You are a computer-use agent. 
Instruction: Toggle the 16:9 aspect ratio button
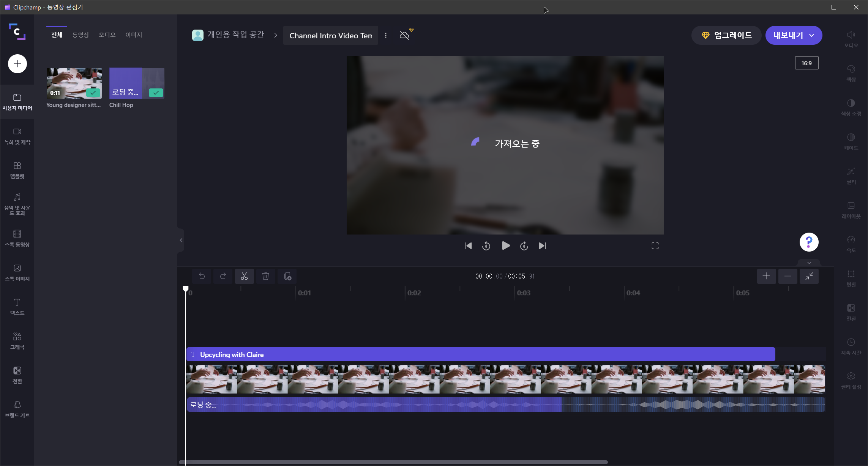point(806,63)
